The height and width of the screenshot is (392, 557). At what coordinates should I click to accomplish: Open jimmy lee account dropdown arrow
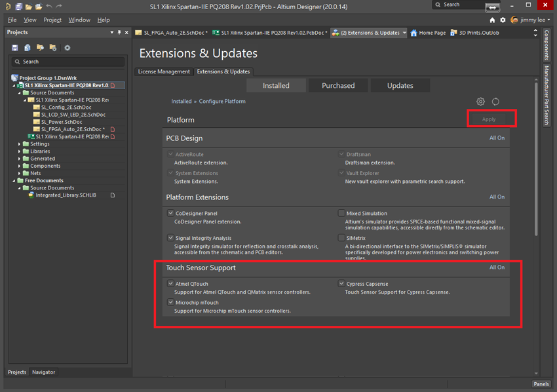[x=549, y=20]
